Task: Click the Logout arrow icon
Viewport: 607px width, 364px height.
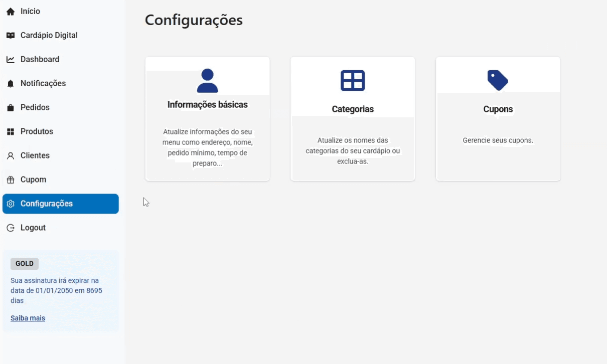Action: tap(11, 228)
